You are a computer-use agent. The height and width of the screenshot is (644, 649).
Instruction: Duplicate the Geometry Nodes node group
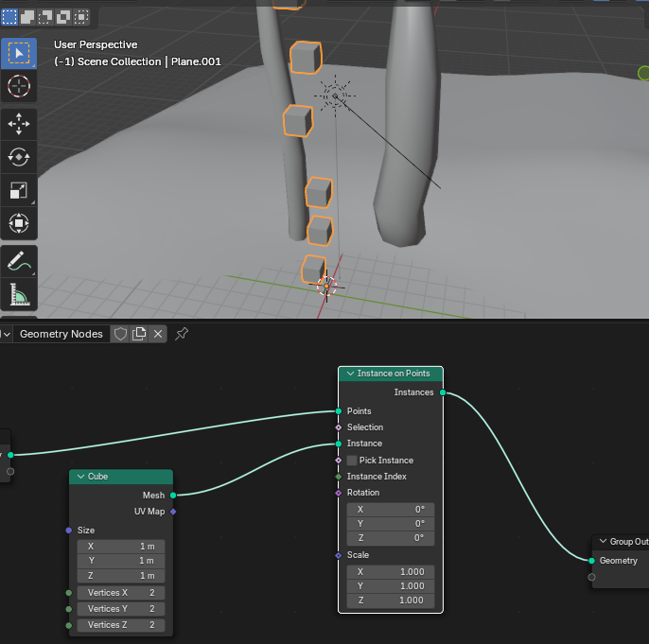[x=139, y=334]
